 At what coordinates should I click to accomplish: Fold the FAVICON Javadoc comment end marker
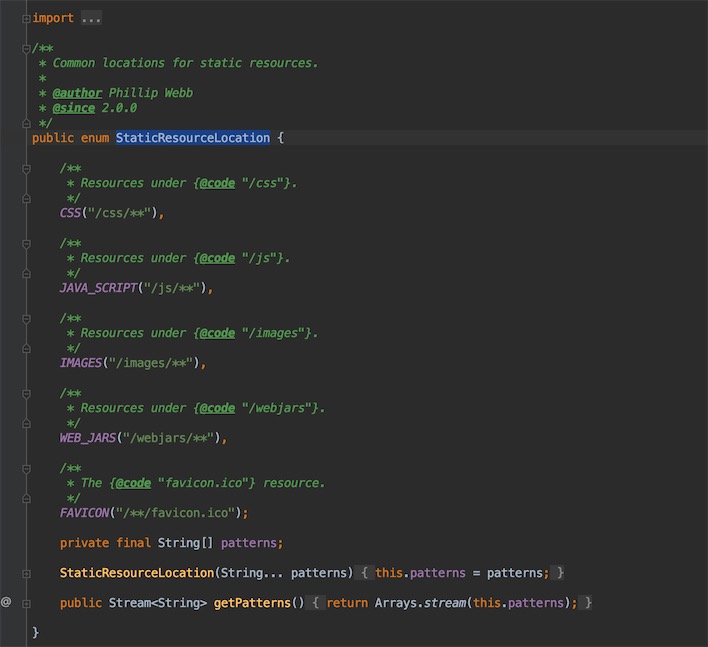click(26, 498)
